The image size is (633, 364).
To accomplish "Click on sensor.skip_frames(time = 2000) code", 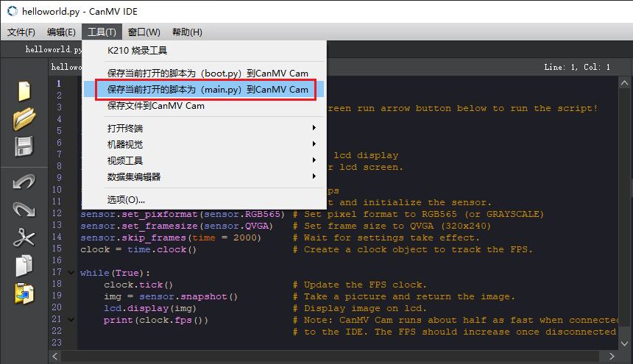I will (x=171, y=238).
